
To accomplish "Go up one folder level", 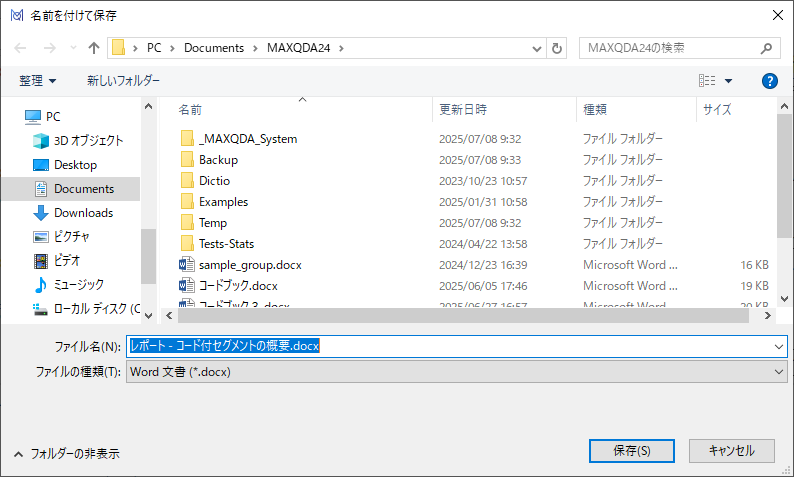I will [x=94, y=48].
